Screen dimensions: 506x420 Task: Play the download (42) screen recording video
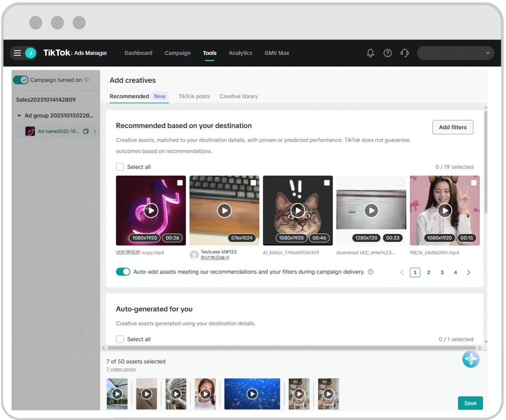[x=371, y=211]
